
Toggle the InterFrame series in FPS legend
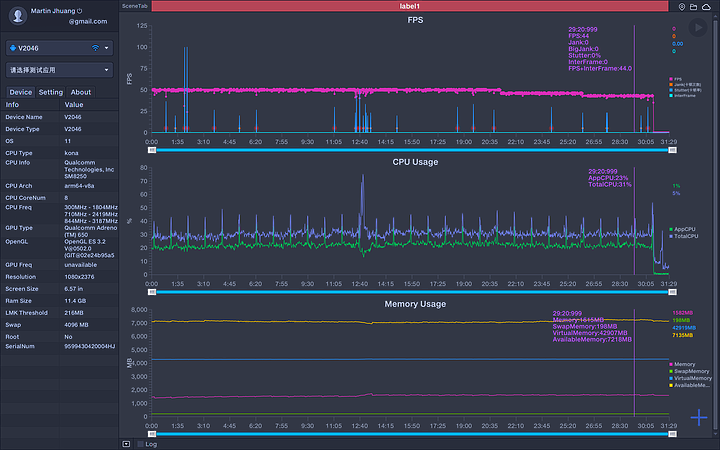click(x=682, y=96)
